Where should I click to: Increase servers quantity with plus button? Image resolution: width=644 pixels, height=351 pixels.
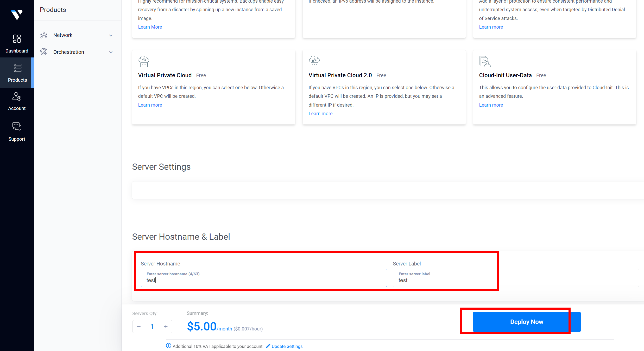tap(166, 327)
